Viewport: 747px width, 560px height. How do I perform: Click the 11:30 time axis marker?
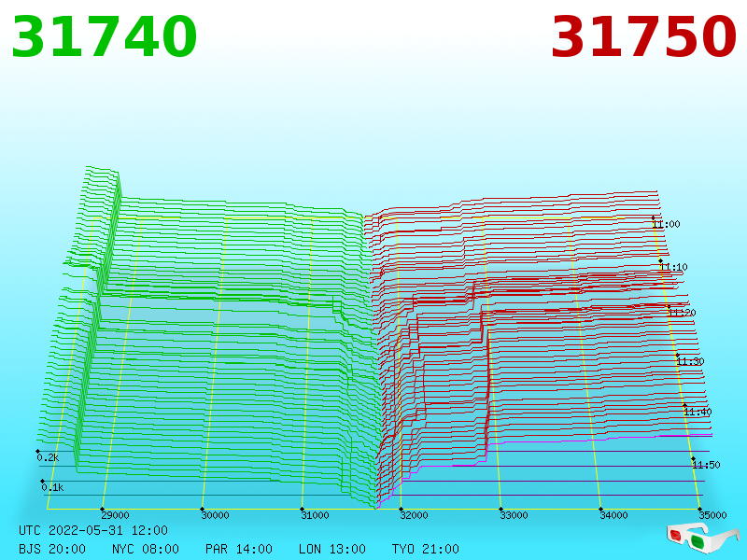[x=690, y=361]
